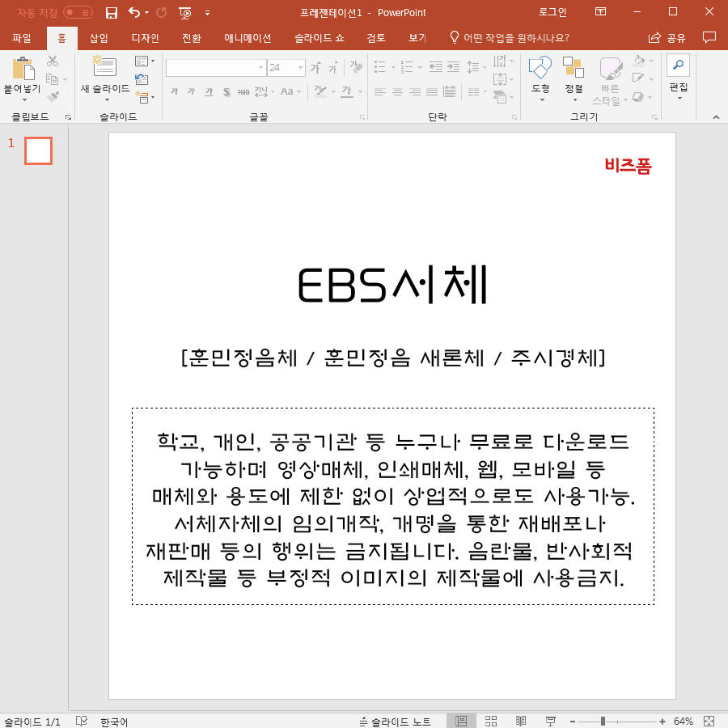Open the font size dropdown

coord(298,68)
